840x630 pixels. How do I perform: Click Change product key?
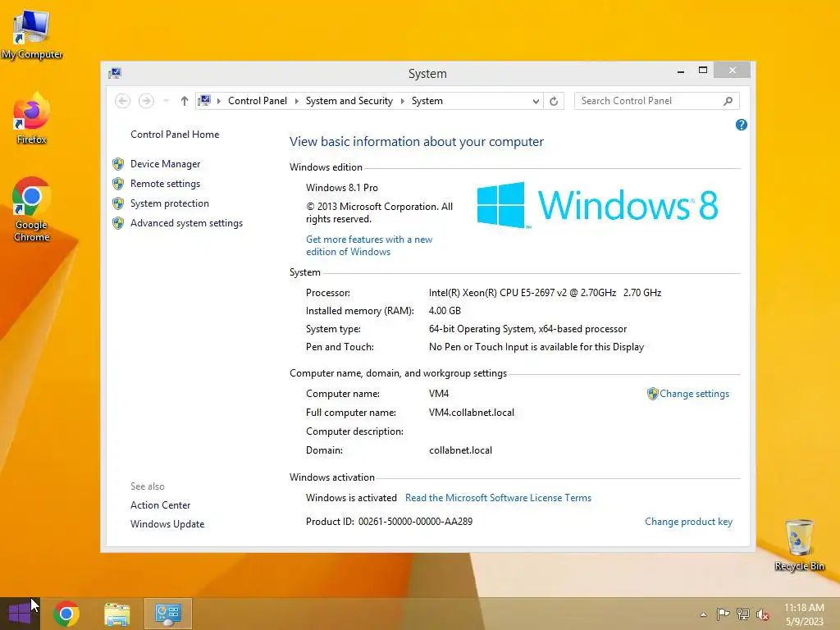(688, 522)
